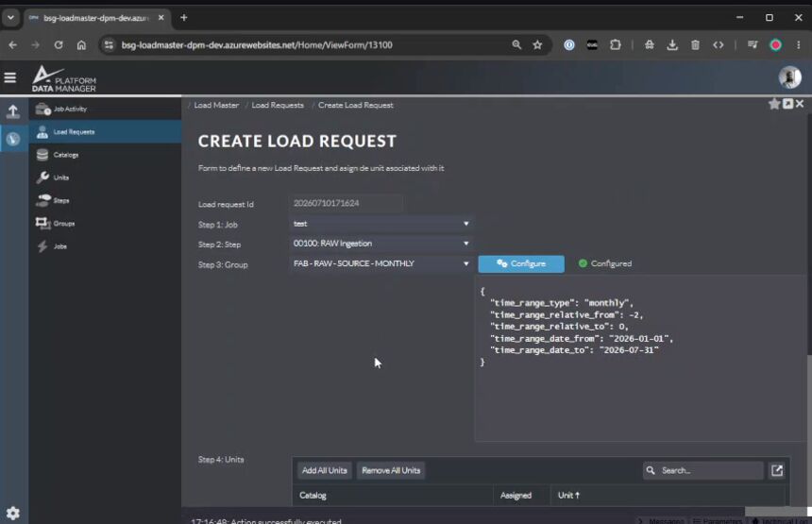
Task: Open settings gear in the left rail
Action: pos(13,513)
